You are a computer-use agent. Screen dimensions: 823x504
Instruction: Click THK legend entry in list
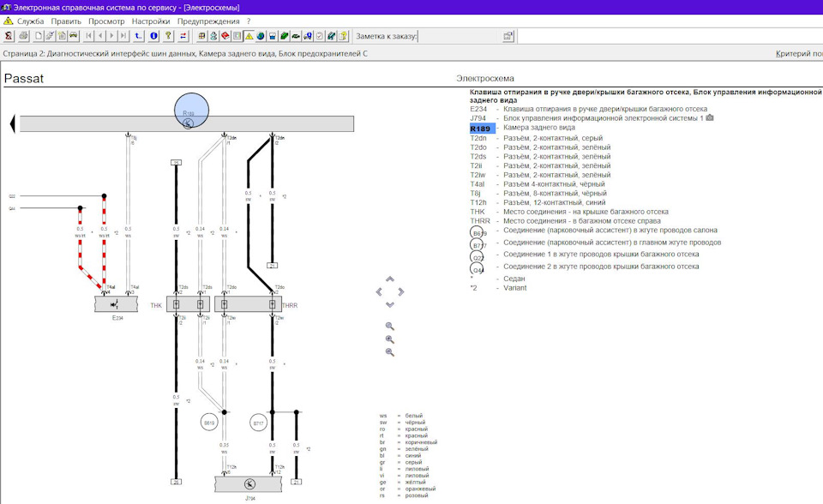click(x=478, y=212)
